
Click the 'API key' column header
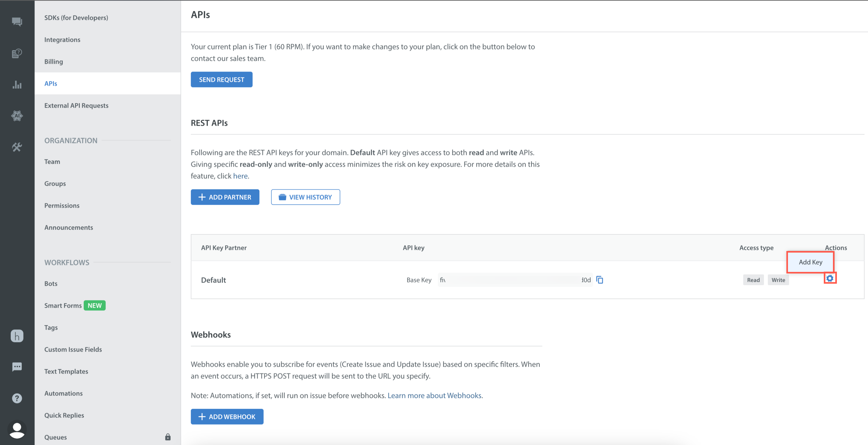413,248
